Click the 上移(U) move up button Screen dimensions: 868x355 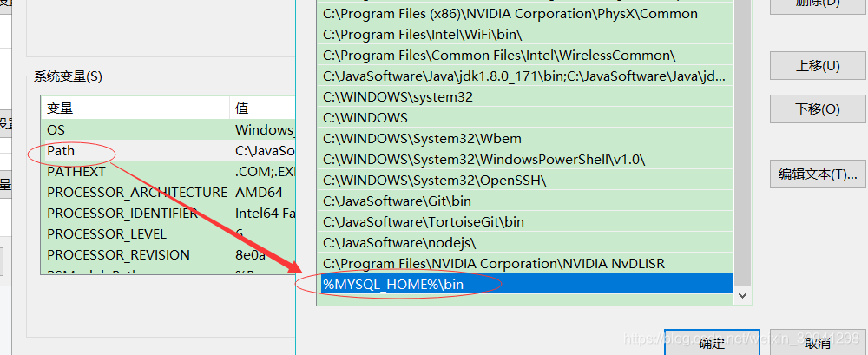[x=818, y=66]
